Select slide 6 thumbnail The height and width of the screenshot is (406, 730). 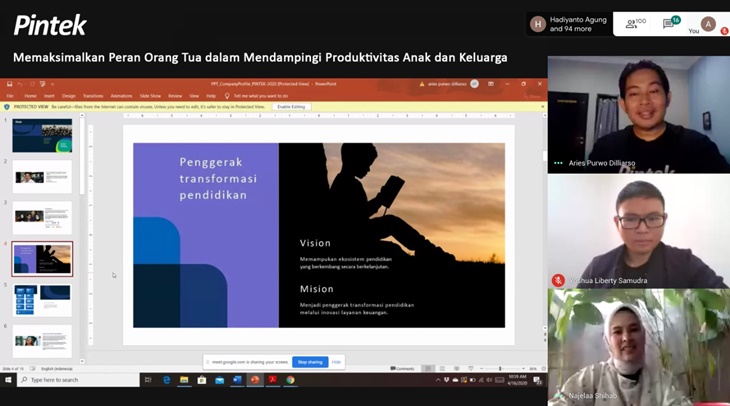click(42, 341)
